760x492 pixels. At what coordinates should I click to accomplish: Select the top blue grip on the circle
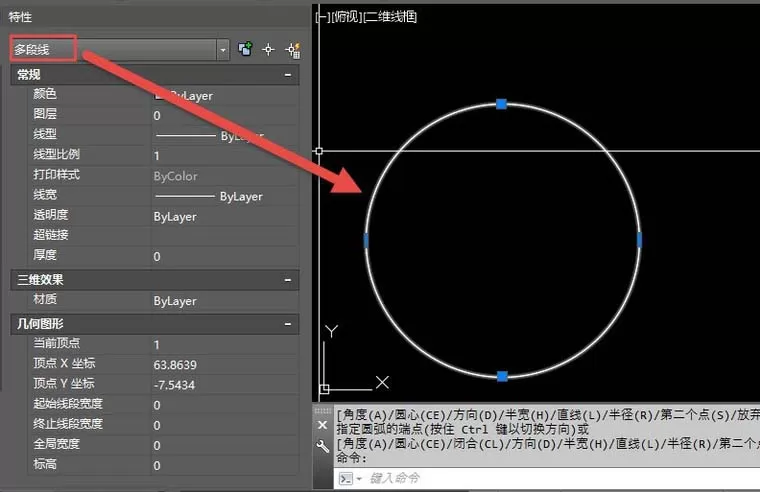[502, 104]
